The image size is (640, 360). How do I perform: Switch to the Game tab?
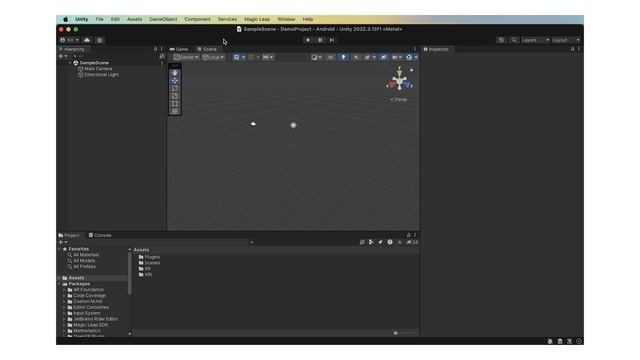(x=179, y=49)
